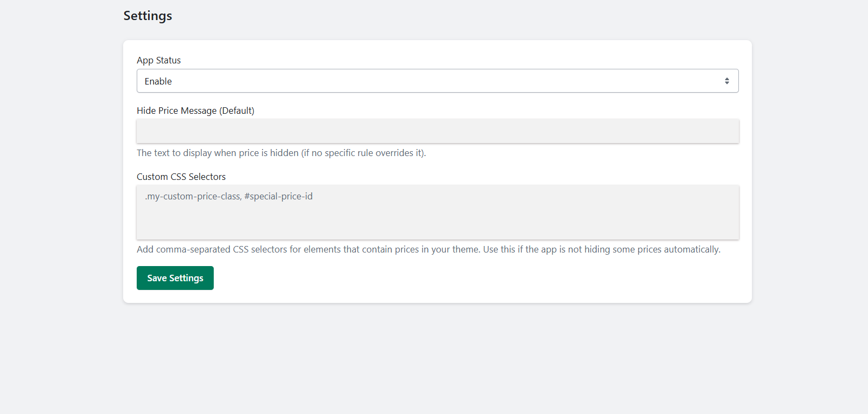Click the middle of the App Status select box

tap(437, 81)
